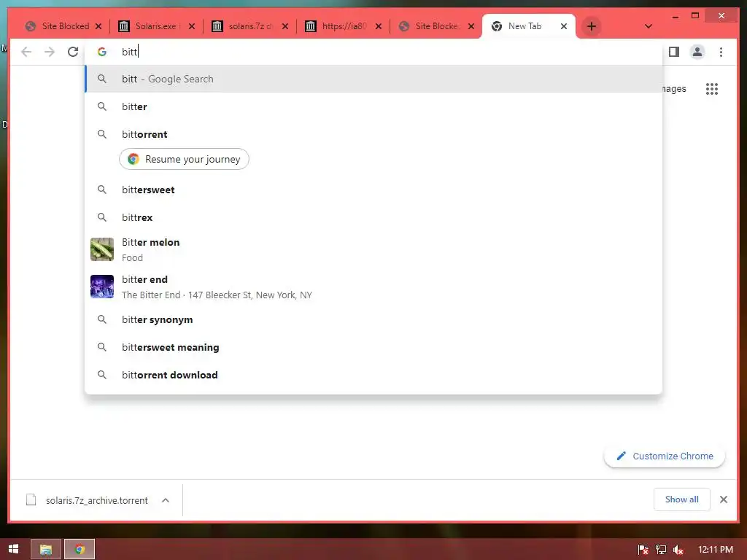Open File Explorer from the taskbar

click(x=46, y=550)
